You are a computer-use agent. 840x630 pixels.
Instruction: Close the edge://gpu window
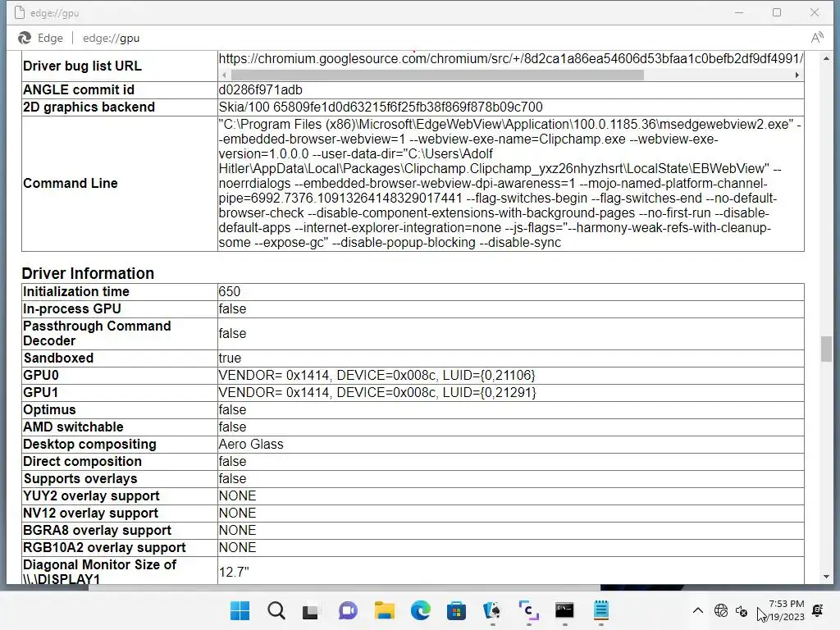815,12
